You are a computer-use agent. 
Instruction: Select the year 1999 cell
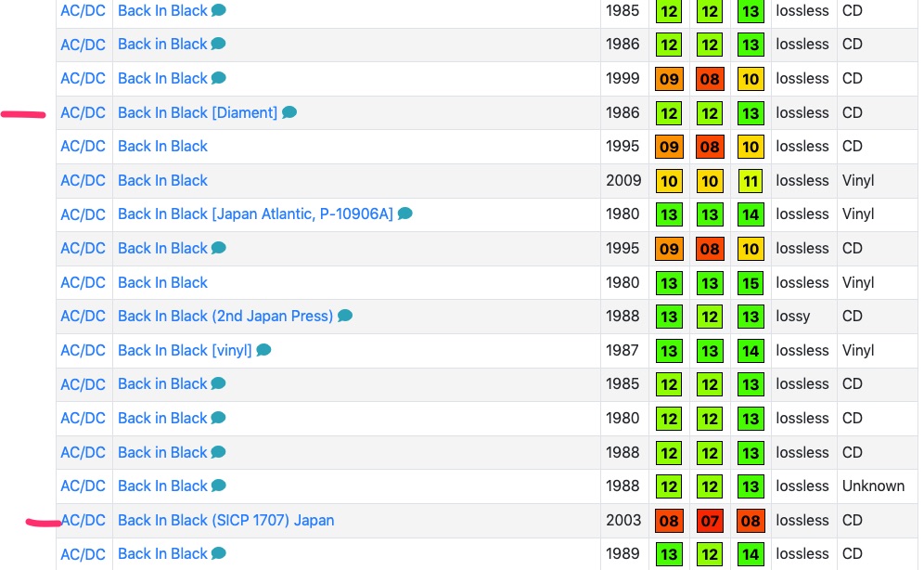(622, 78)
